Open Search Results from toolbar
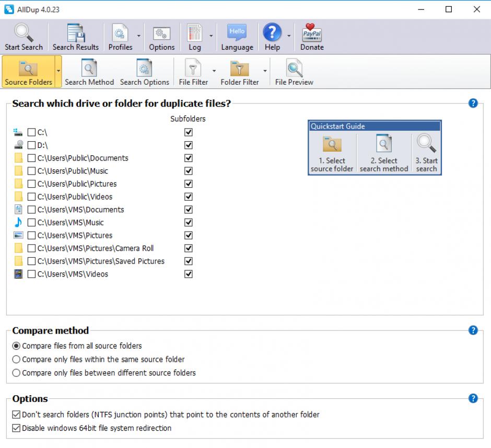Viewport: 491px width, 448px height. coord(75,37)
